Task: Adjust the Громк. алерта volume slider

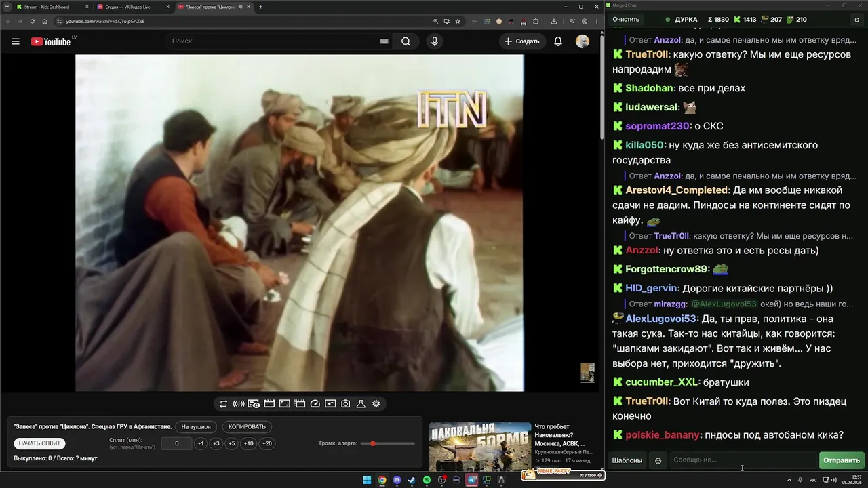Action: coord(389,443)
